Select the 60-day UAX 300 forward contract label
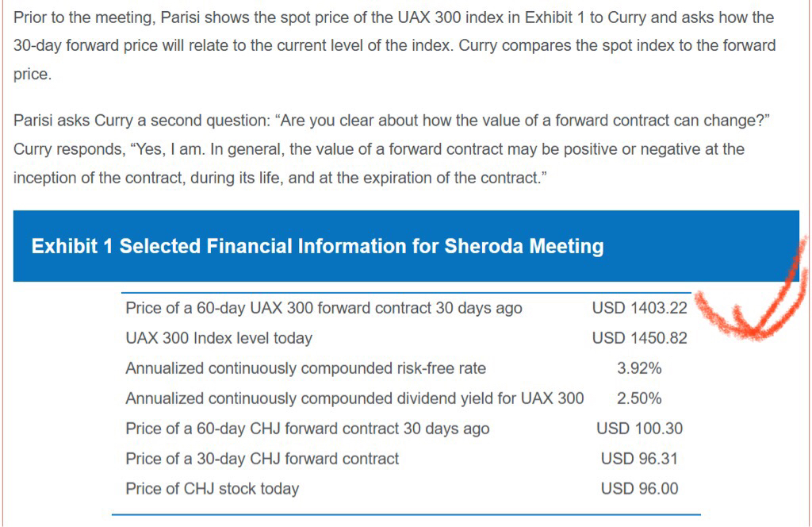Image resolution: width=812 pixels, height=527 pixels. pos(324,308)
